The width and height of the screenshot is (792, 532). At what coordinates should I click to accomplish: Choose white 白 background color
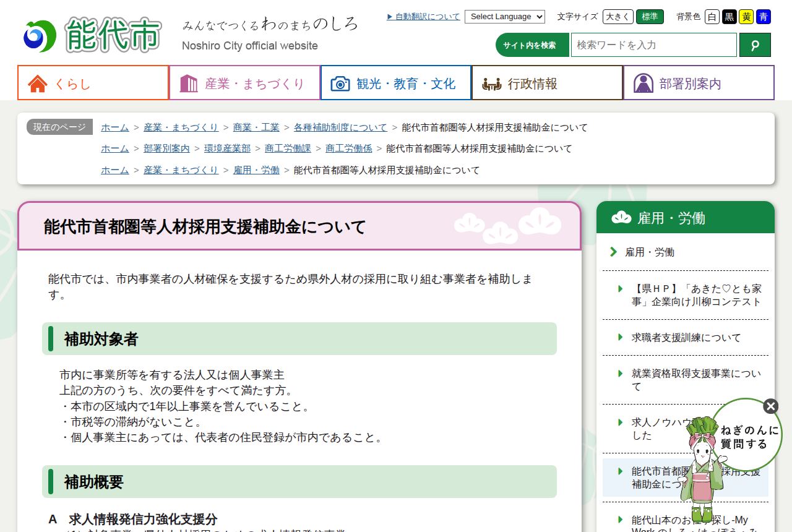712,17
